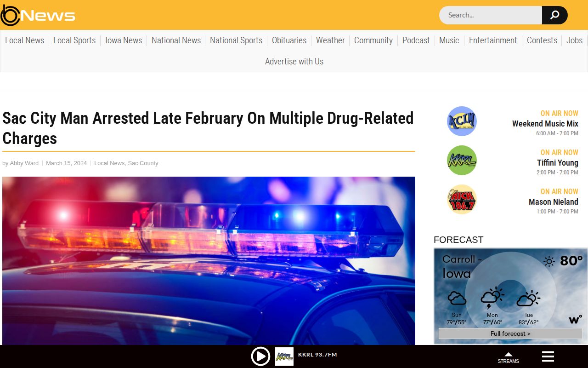588x368 pixels.
Task: Open the Sac County category link
Action: click(x=143, y=163)
